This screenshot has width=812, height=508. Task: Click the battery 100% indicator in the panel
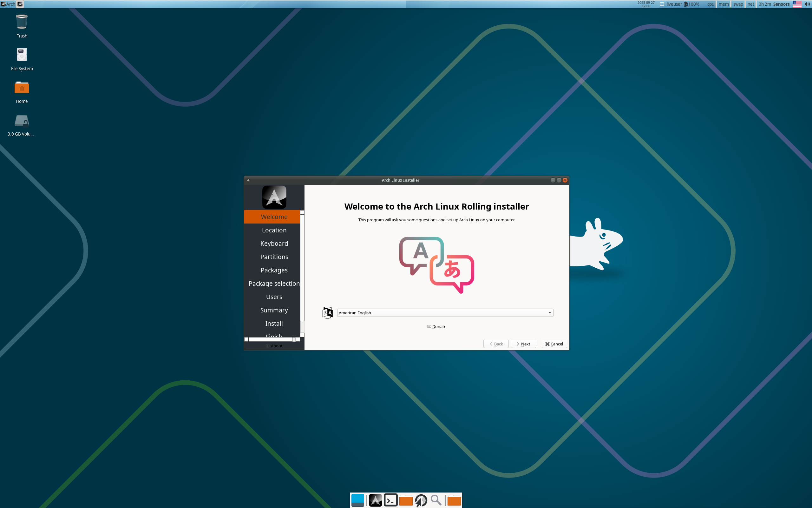click(691, 4)
